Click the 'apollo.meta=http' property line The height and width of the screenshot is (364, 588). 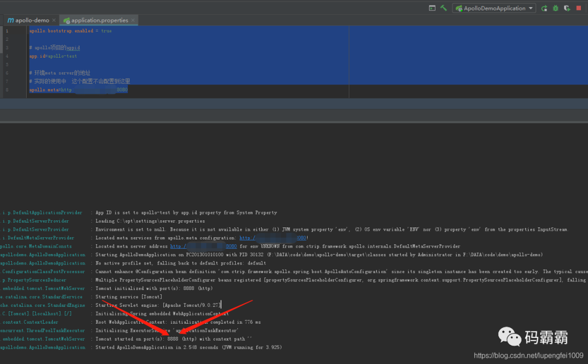tap(78, 90)
